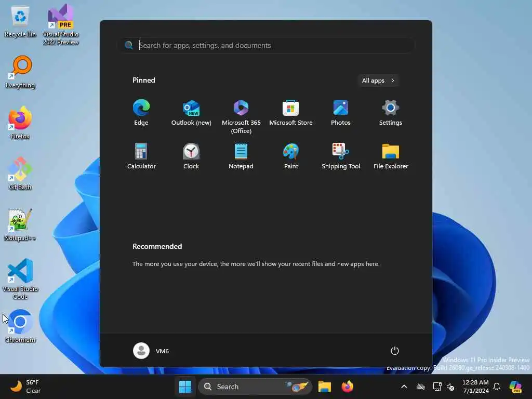The image size is (532, 399).
Task: Open Microsoft 365 (Office) app
Action: click(x=241, y=116)
